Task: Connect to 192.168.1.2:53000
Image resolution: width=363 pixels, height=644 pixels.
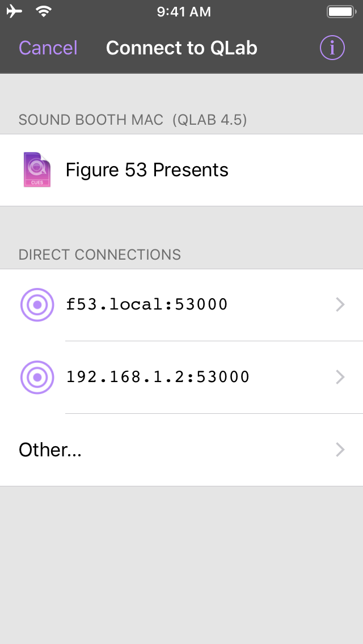Action: [x=158, y=377]
